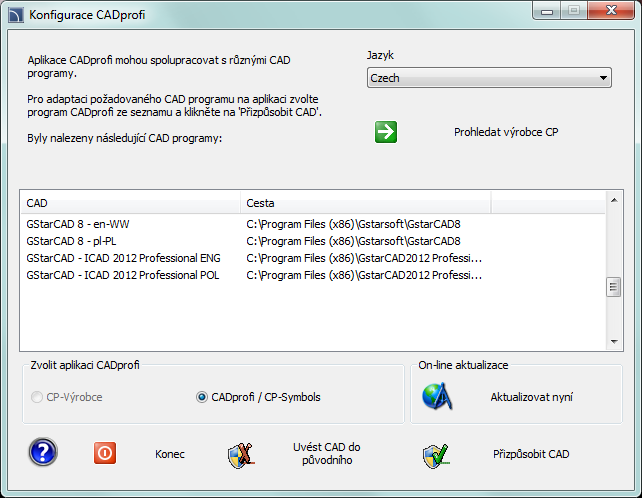Click the shield with green checkmark icon
Viewport: 642px width, 498px height.
436,456
